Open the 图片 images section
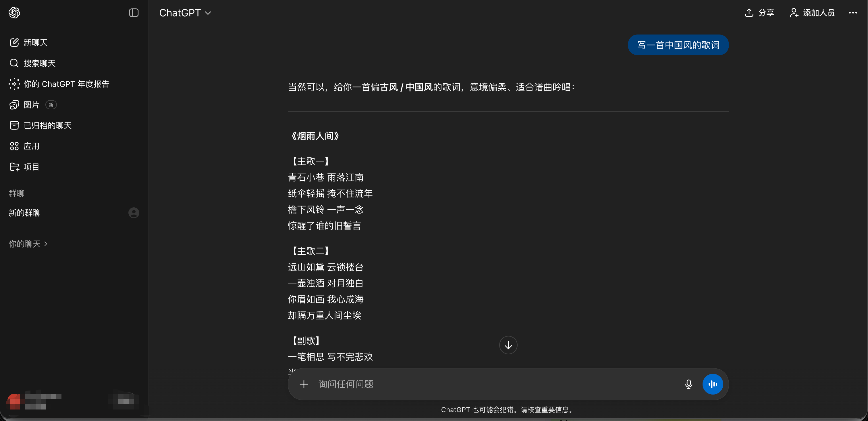This screenshot has height=421, width=868. point(31,105)
